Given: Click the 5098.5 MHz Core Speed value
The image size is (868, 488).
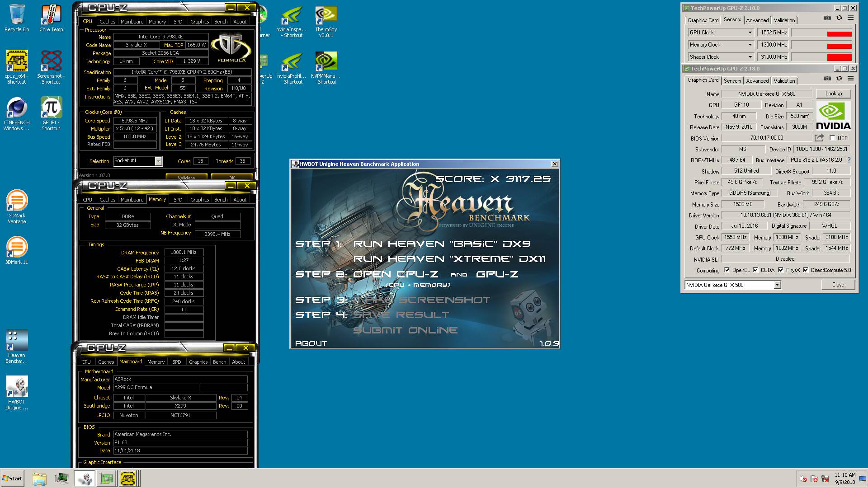Looking at the screenshot, I should [135, 121].
